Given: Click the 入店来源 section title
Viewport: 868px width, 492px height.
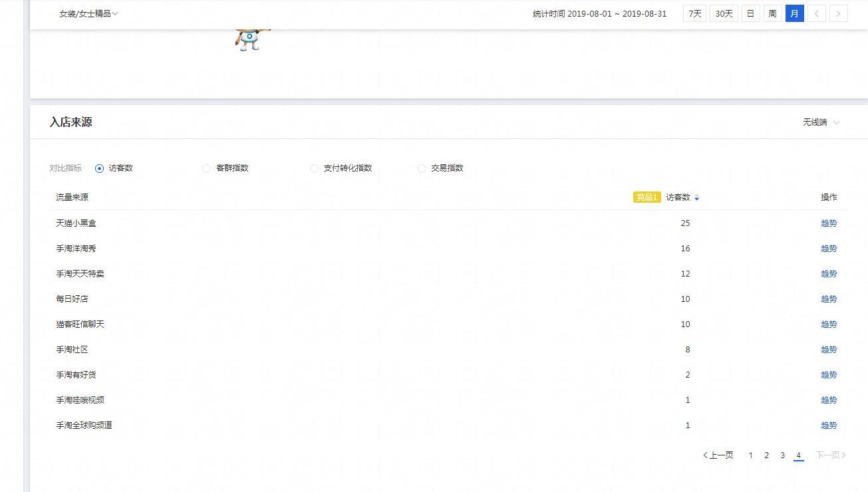Looking at the screenshot, I should coord(71,122).
